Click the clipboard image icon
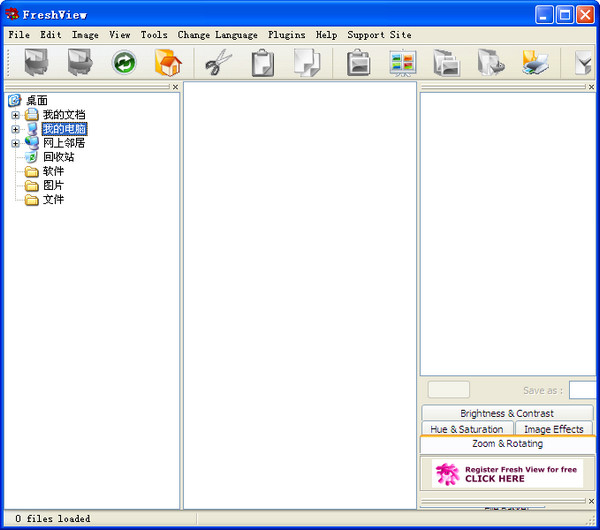The image size is (600, 530). point(359,62)
